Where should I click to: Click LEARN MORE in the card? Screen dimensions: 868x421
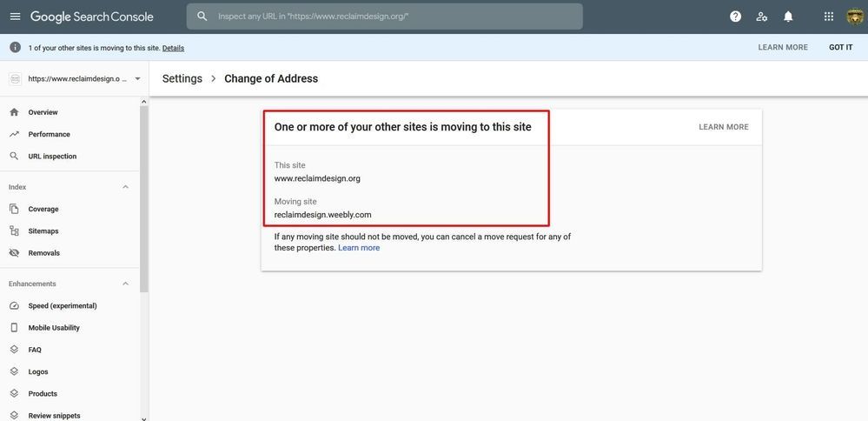pyautogui.click(x=724, y=127)
